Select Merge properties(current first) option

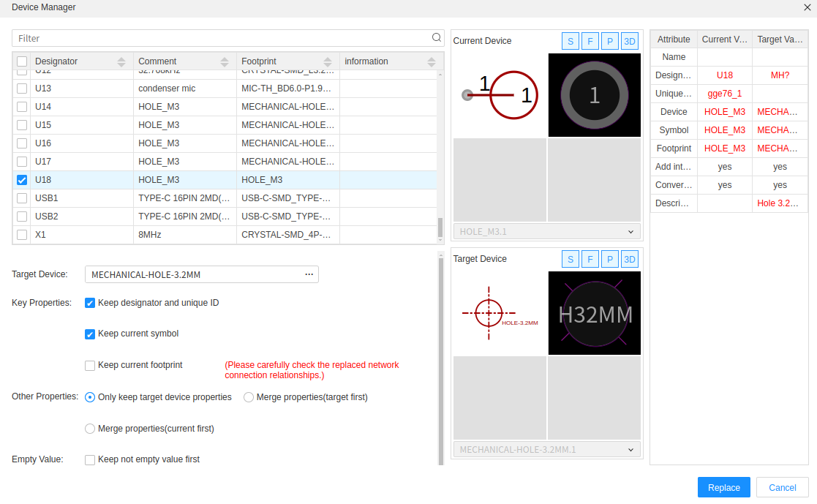90,429
